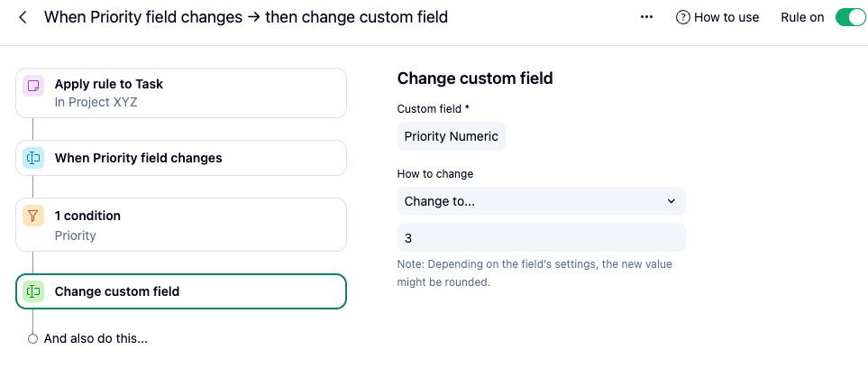Click the question mark help icon
This screenshot has width=868, height=378.
(x=682, y=17)
